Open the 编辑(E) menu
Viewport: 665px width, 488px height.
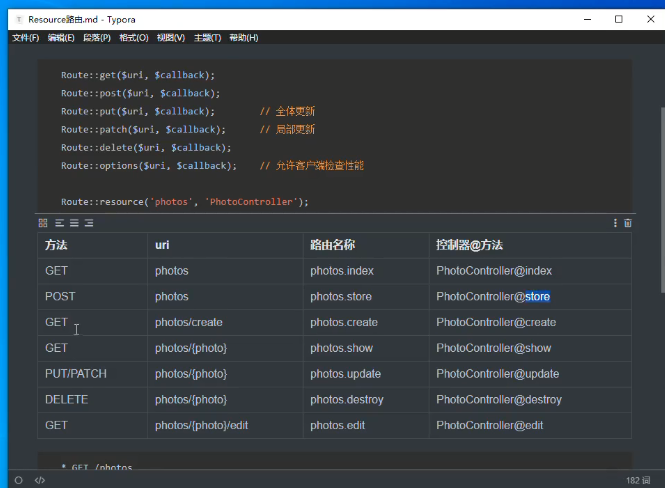[x=61, y=38]
